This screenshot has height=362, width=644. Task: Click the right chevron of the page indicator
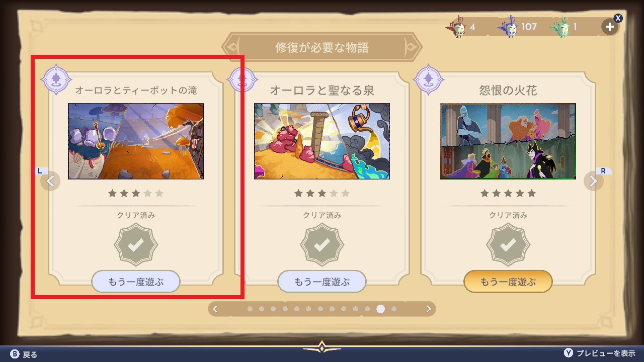pyautogui.click(x=429, y=309)
